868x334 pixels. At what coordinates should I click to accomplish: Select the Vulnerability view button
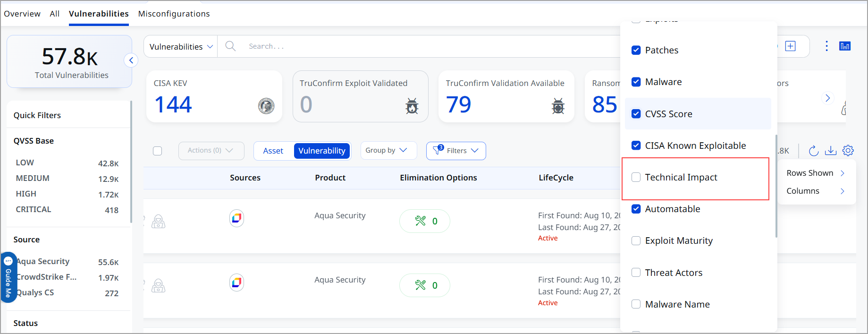(x=322, y=151)
